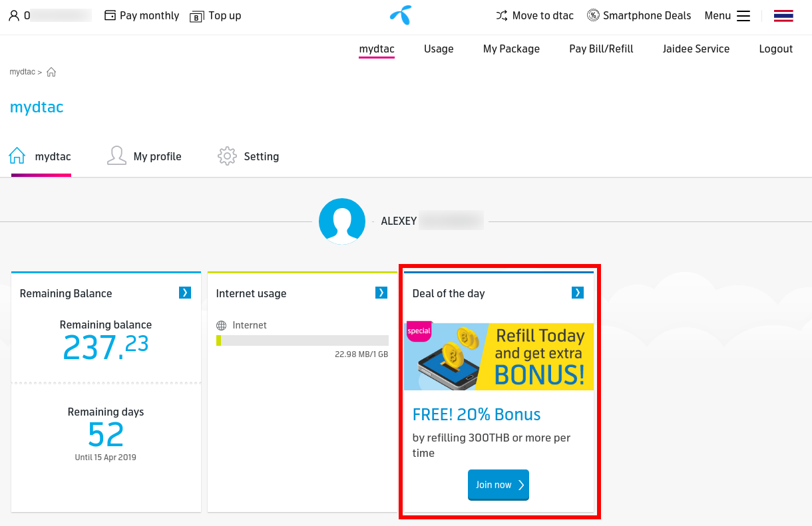Viewport: 812px width, 526px height.
Task: Click the Refill Today bonus banner
Action: pyautogui.click(x=499, y=356)
